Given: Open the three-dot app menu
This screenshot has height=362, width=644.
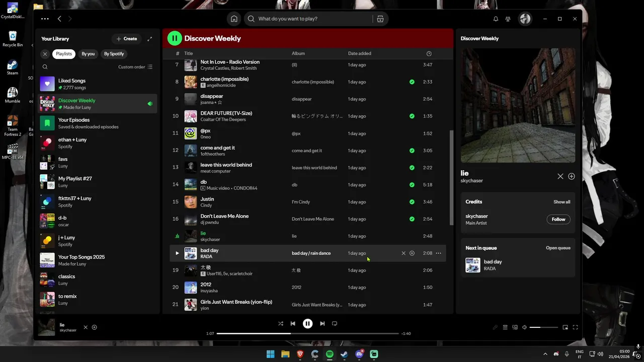Looking at the screenshot, I should pos(45,19).
